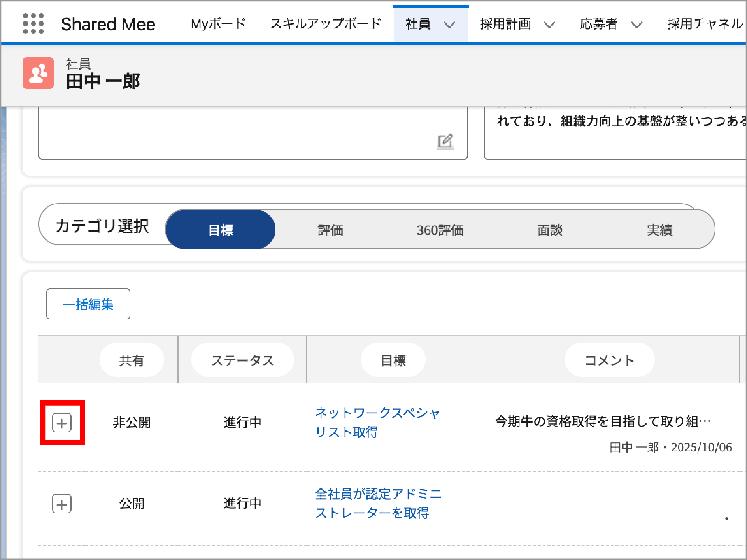Screen dimensions: 747x560
Task: Switch category to 評価
Action: [x=330, y=230]
